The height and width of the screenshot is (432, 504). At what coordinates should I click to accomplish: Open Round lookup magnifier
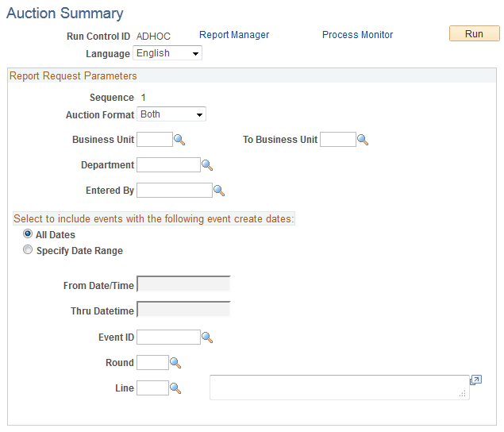point(175,363)
